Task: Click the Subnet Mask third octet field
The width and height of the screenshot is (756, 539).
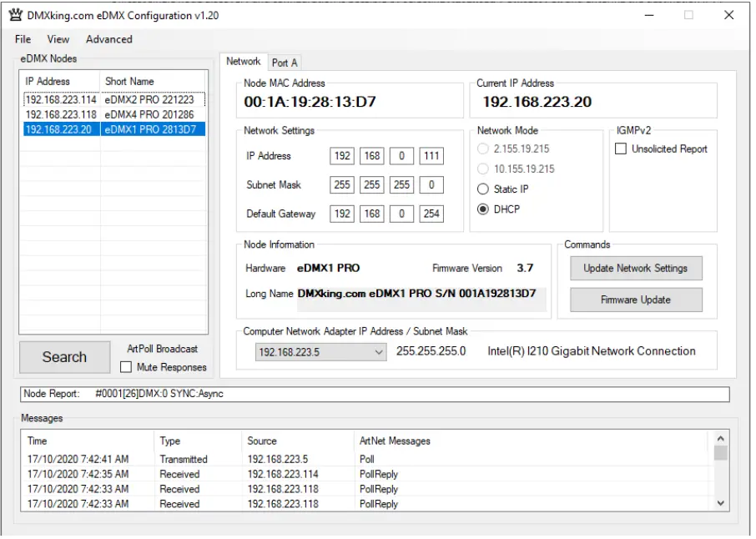Action: tap(401, 185)
